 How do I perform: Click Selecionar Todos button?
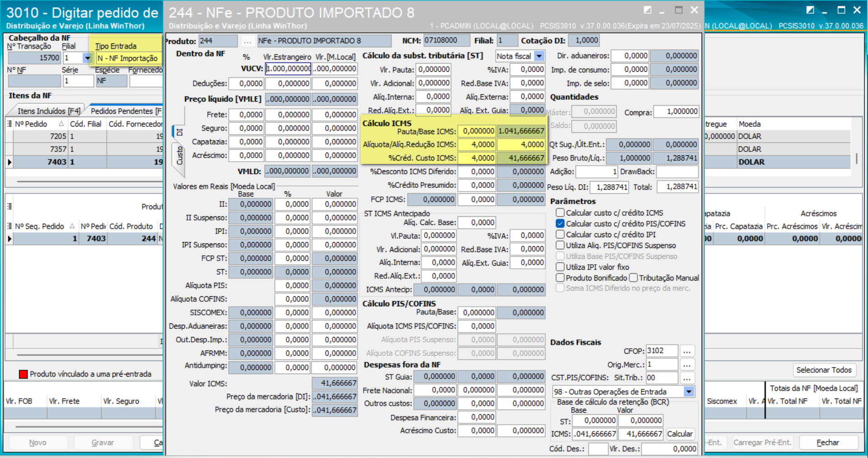[x=824, y=370]
